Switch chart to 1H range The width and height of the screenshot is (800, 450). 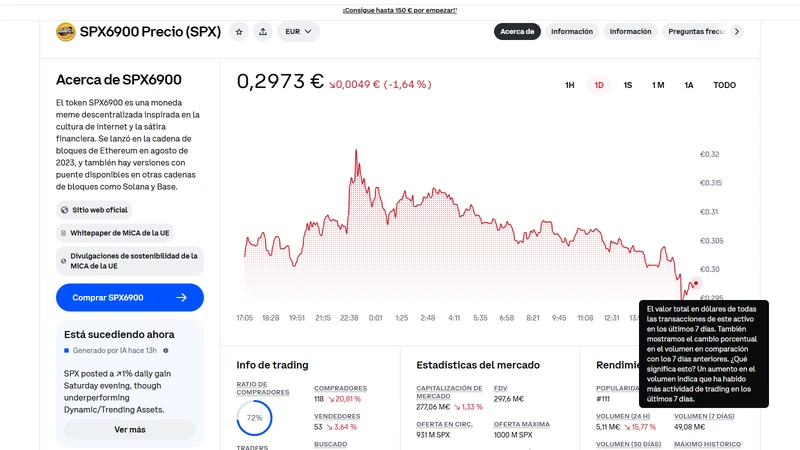pos(569,85)
